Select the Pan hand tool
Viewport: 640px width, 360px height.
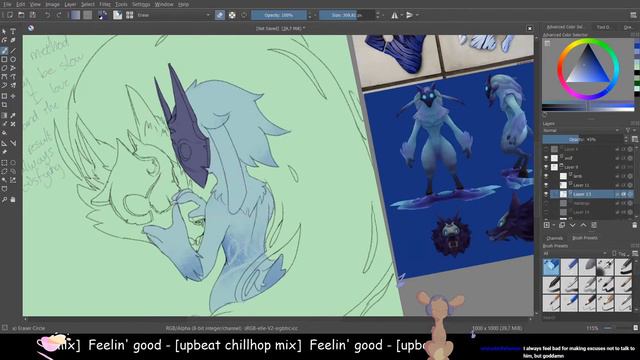click(x=13, y=200)
